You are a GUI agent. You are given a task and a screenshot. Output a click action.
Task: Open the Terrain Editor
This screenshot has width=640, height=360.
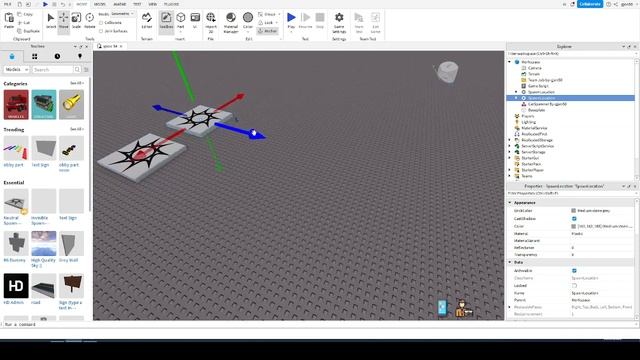(x=147, y=20)
